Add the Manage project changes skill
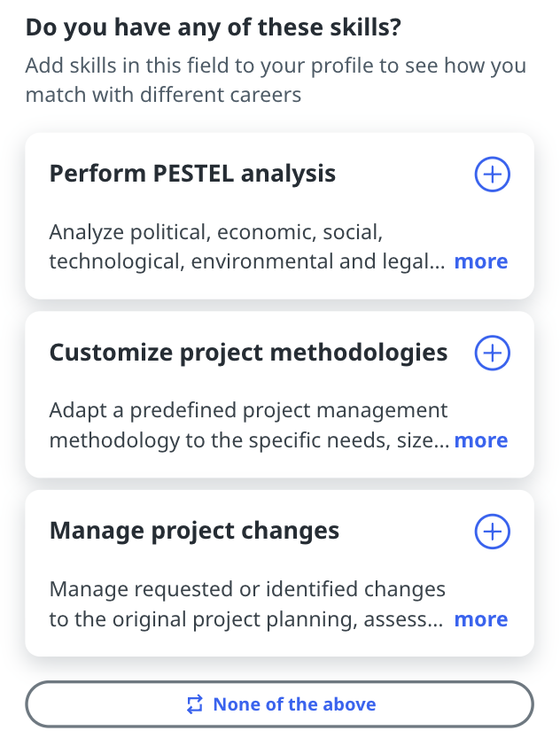The height and width of the screenshot is (746, 560). click(492, 532)
